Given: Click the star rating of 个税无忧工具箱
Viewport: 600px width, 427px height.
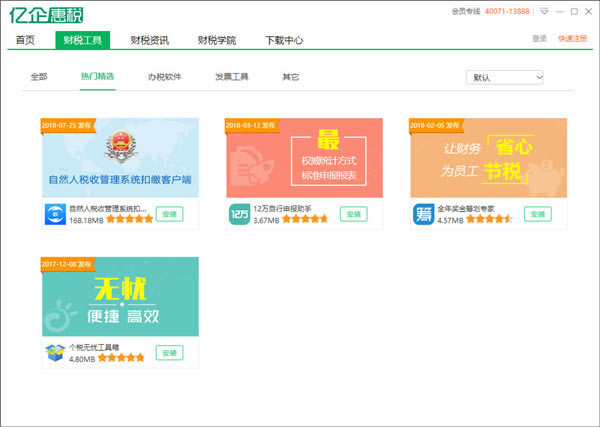Looking at the screenshot, I should click(x=121, y=357).
